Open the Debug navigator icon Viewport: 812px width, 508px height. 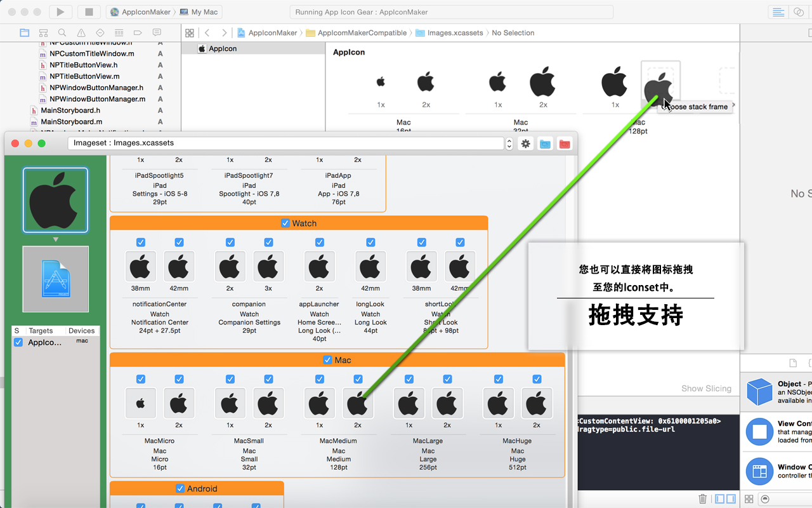point(119,33)
